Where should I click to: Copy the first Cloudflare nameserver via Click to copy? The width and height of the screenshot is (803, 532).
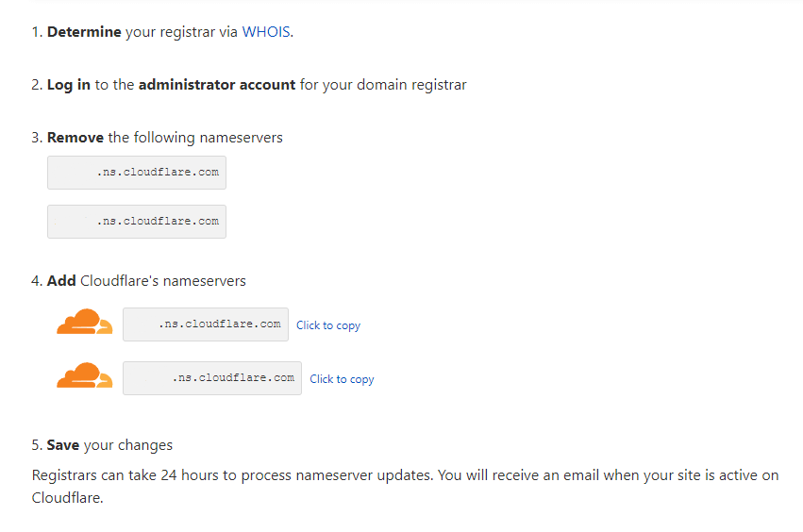(x=328, y=325)
